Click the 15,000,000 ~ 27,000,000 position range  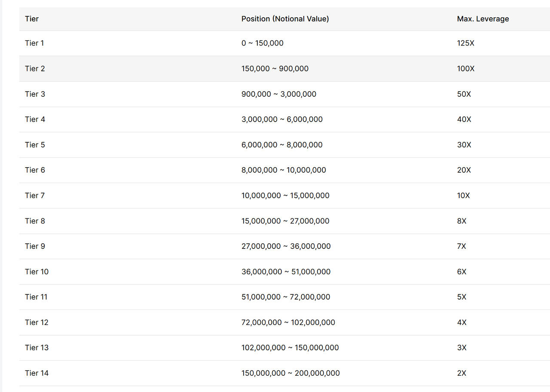(x=285, y=221)
